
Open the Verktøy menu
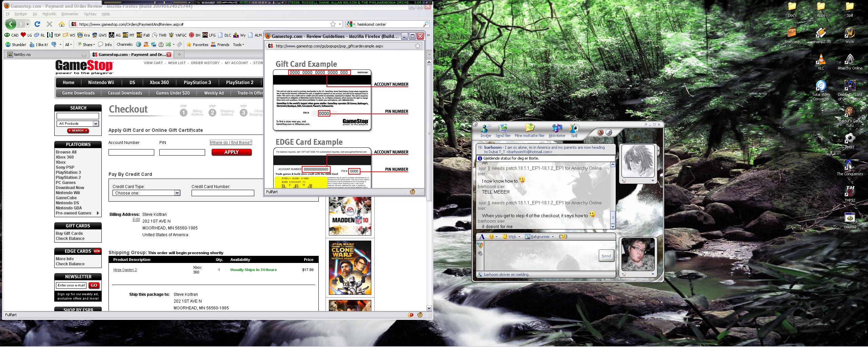(x=90, y=14)
